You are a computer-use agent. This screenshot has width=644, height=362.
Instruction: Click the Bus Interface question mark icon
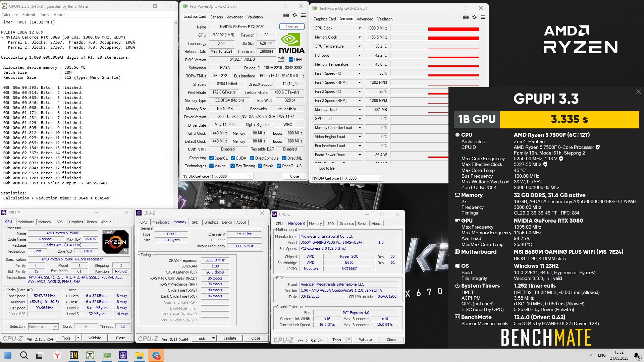coord(303,76)
